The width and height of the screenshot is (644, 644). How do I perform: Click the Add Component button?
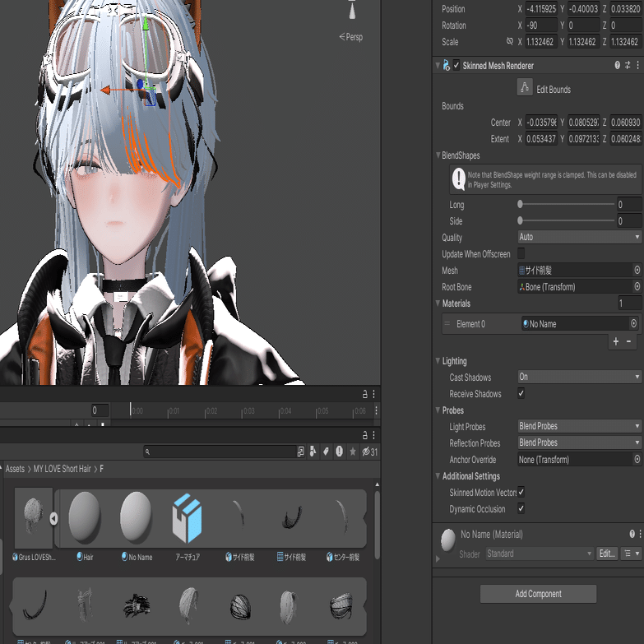pyautogui.click(x=538, y=594)
